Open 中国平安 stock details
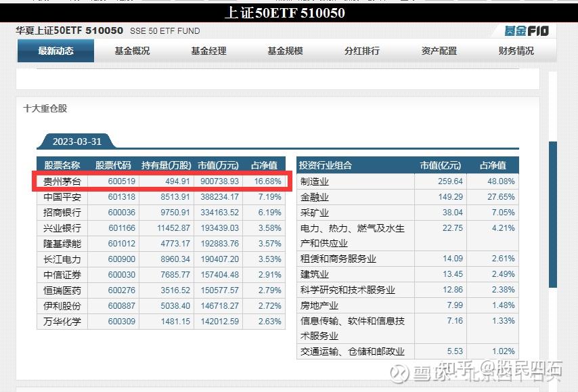 tap(64, 196)
